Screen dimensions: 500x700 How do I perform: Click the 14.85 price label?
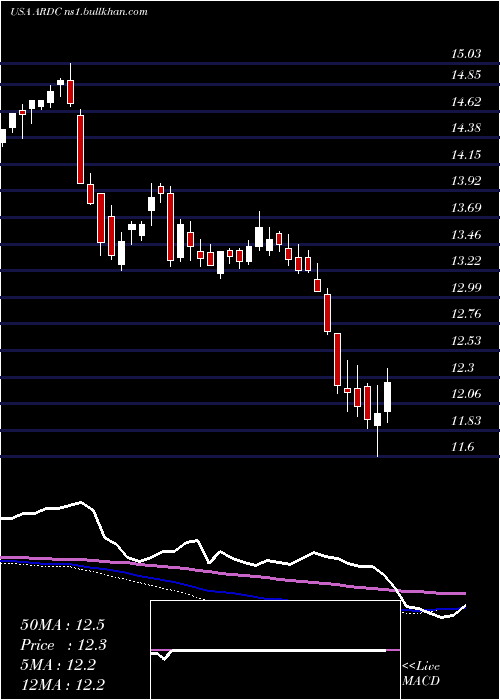tap(466, 75)
